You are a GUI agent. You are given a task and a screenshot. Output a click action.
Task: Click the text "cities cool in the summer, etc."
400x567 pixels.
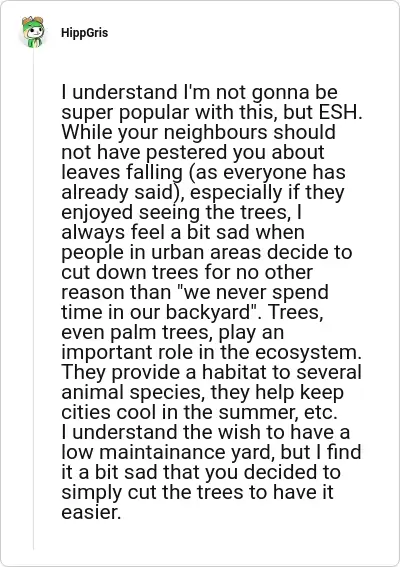(199, 412)
